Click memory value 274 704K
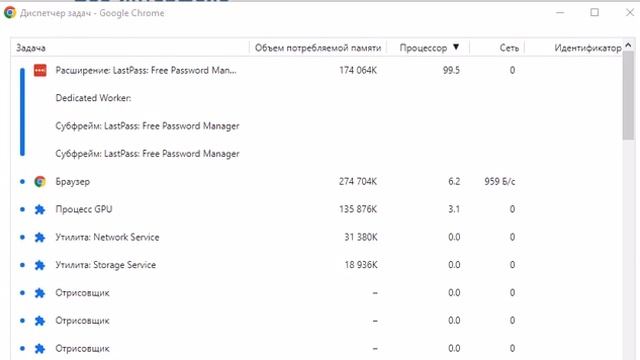This screenshot has height=360, width=640. click(358, 181)
